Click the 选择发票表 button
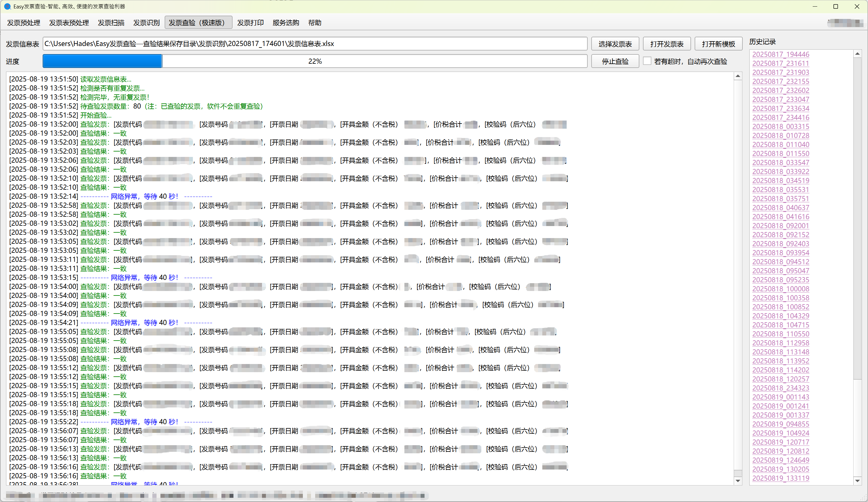Image resolution: width=868 pixels, height=502 pixels. 615,44
